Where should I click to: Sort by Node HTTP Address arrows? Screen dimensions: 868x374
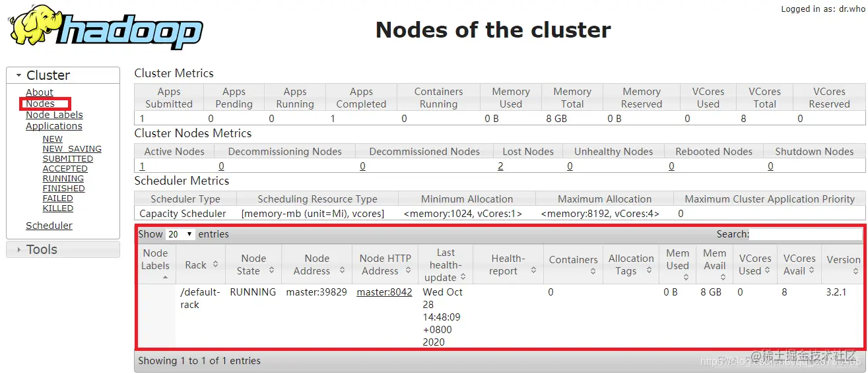[x=409, y=271]
